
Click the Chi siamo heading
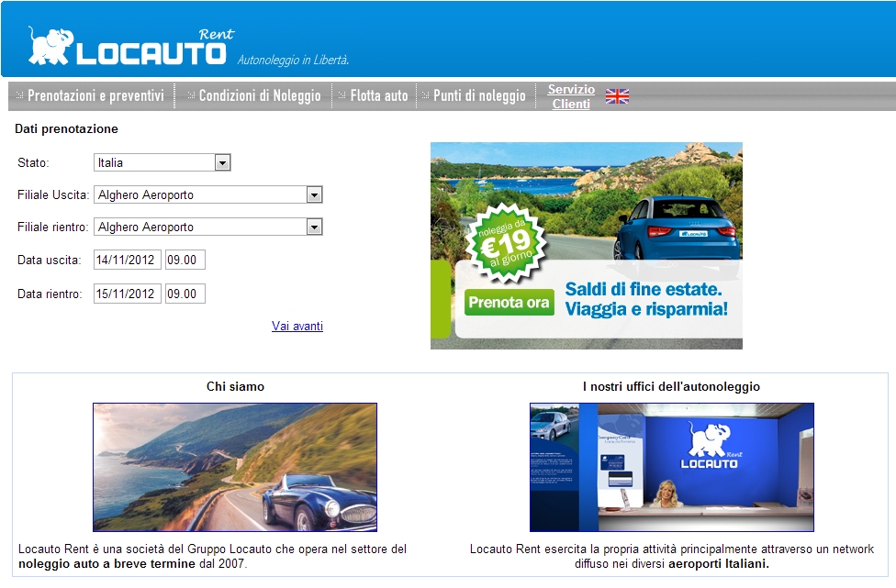[x=235, y=386]
